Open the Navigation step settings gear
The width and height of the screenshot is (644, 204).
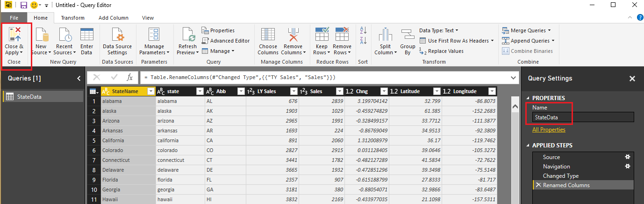(x=628, y=167)
